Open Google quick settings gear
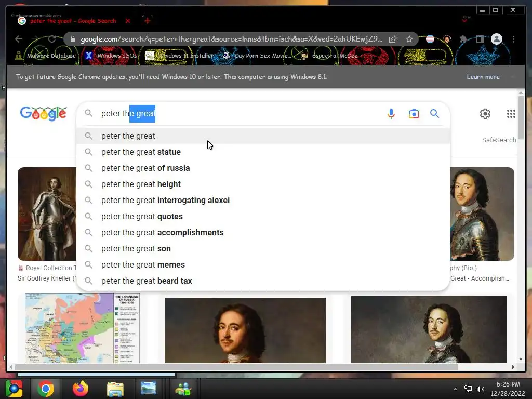 (x=485, y=114)
